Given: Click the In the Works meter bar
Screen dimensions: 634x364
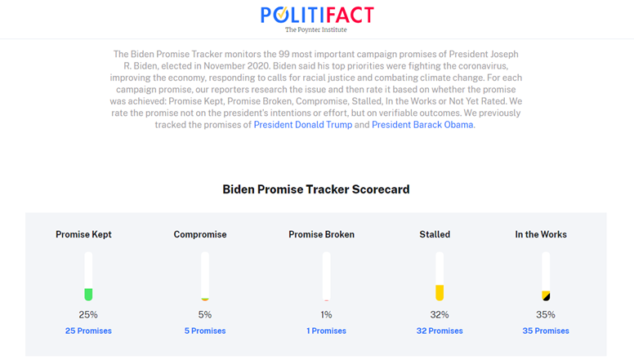Looking at the screenshot, I should click(x=546, y=295).
